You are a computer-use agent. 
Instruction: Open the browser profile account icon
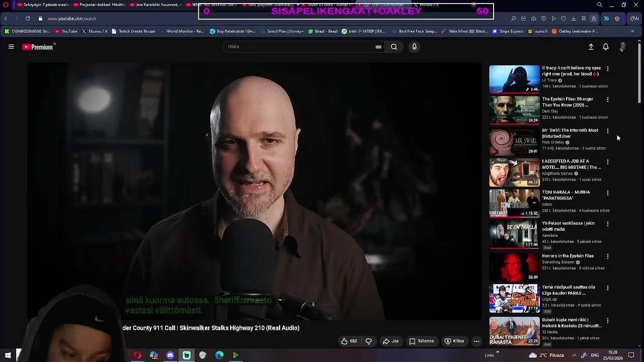[594, 19]
